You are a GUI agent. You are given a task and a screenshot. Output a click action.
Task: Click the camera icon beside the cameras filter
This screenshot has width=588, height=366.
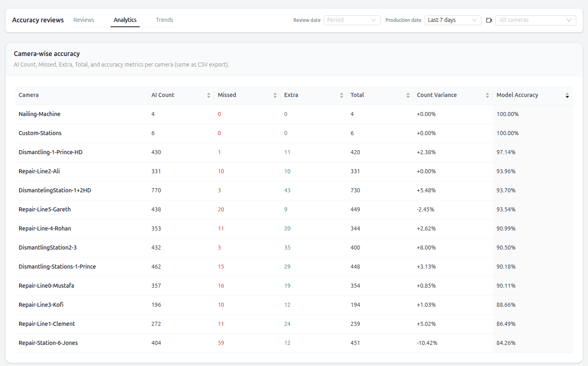tap(489, 19)
